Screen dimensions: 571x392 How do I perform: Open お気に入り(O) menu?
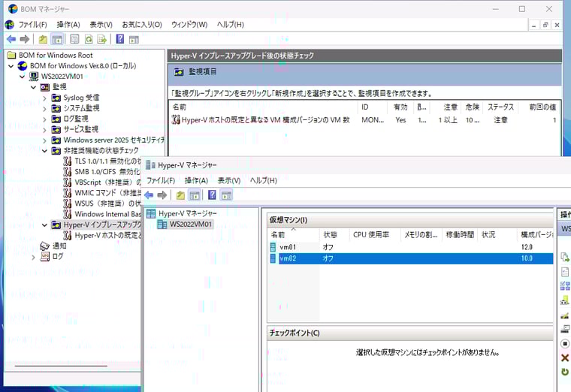142,25
